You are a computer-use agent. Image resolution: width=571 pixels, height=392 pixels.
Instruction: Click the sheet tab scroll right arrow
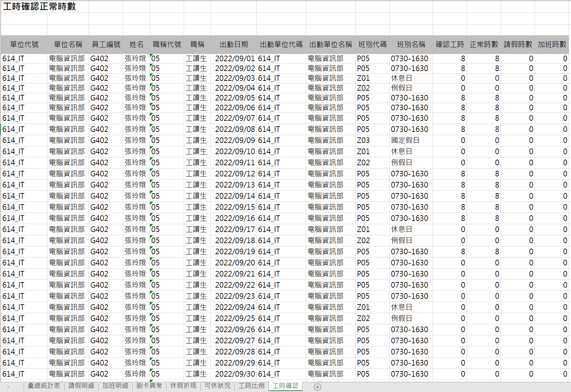[8, 387]
